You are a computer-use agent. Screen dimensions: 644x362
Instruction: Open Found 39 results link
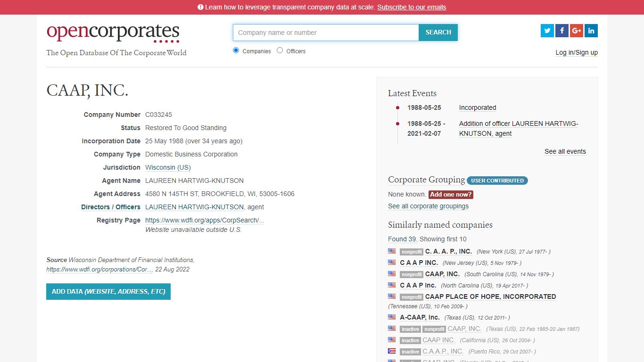pyautogui.click(x=402, y=239)
